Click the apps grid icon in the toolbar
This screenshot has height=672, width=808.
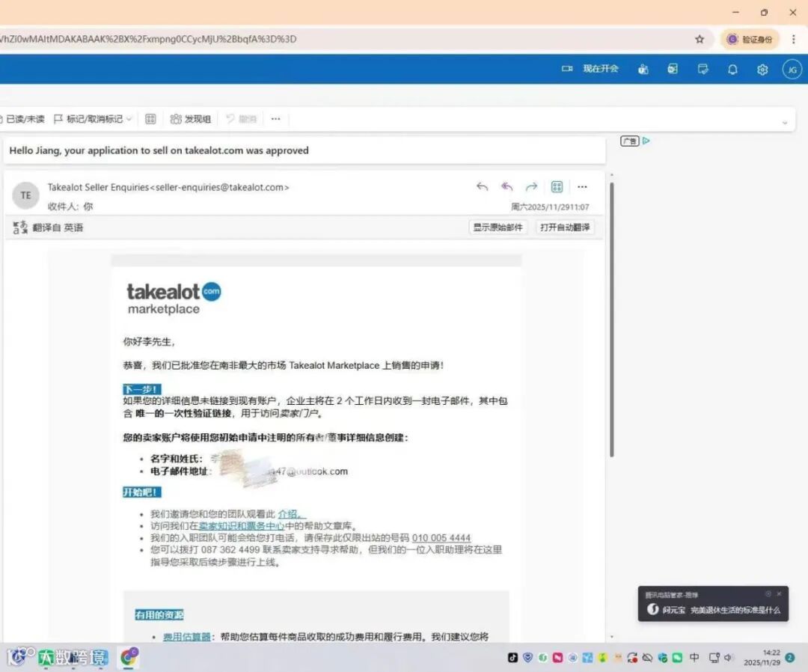coord(150,119)
